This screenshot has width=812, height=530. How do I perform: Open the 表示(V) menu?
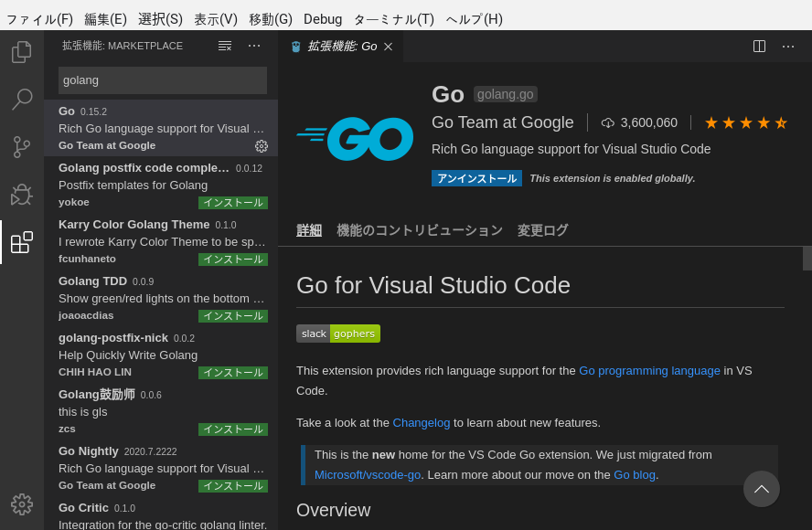point(216,19)
